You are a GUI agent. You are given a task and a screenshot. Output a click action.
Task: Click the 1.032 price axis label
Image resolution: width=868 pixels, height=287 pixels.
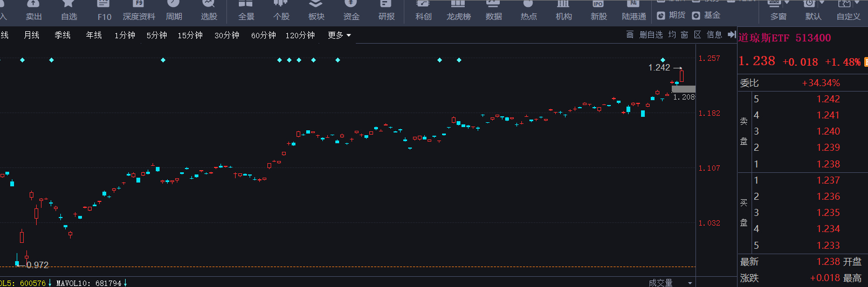pos(709,223)
